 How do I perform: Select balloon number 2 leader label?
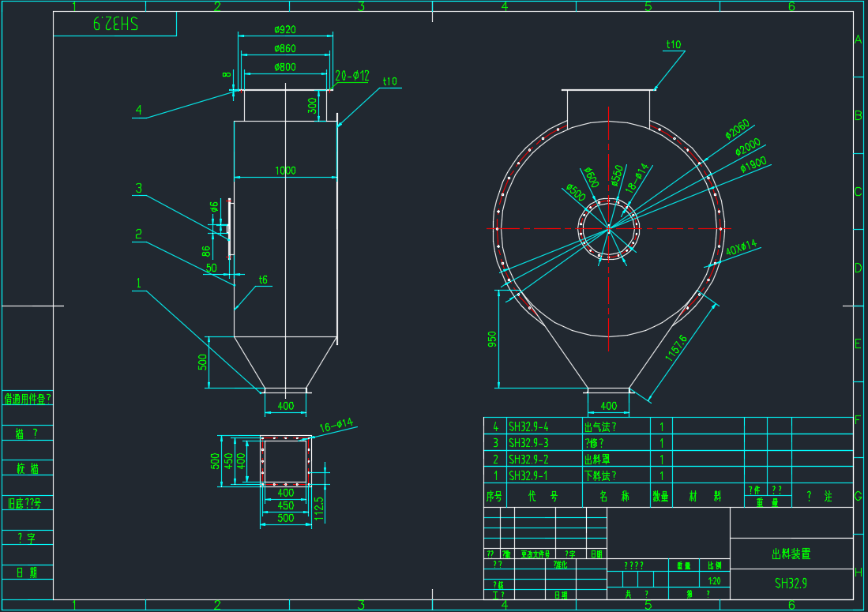(x=138, y=234)
